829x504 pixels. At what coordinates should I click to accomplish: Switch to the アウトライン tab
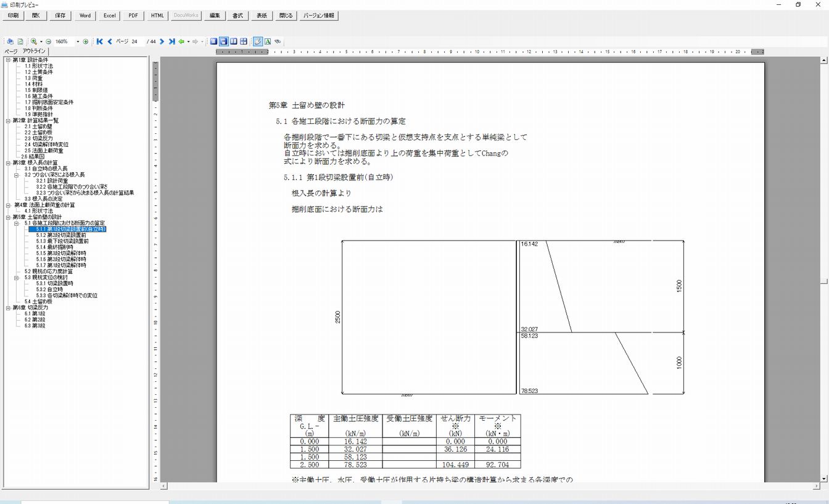point(34,51)
